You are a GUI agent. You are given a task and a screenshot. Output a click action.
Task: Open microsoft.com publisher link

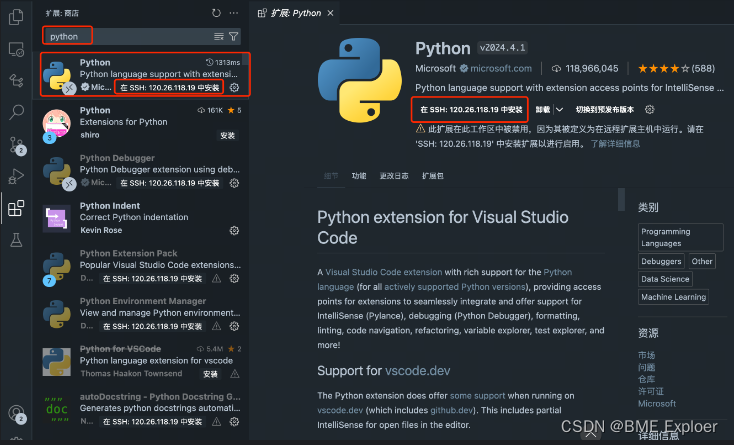[x=501, y=68]
